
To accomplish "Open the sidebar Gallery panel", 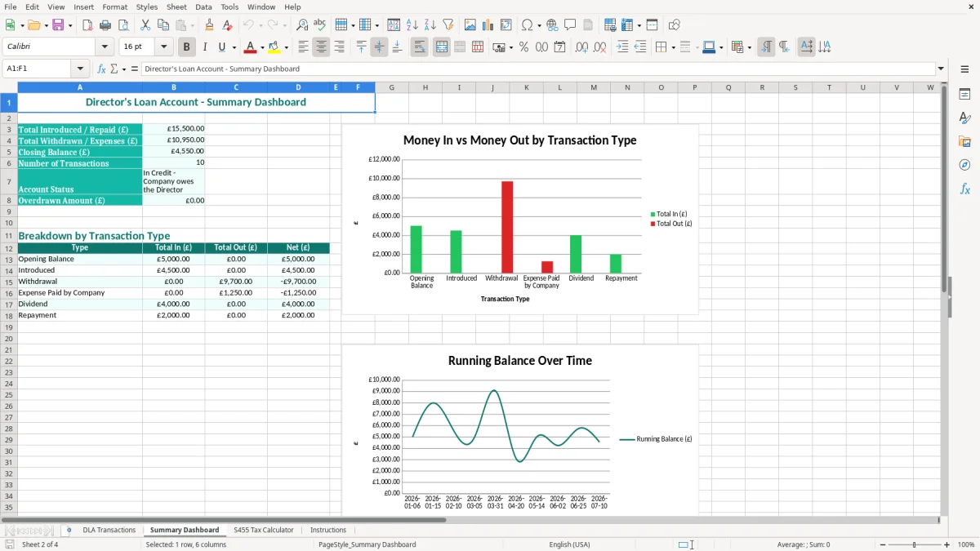I will 964,141.
